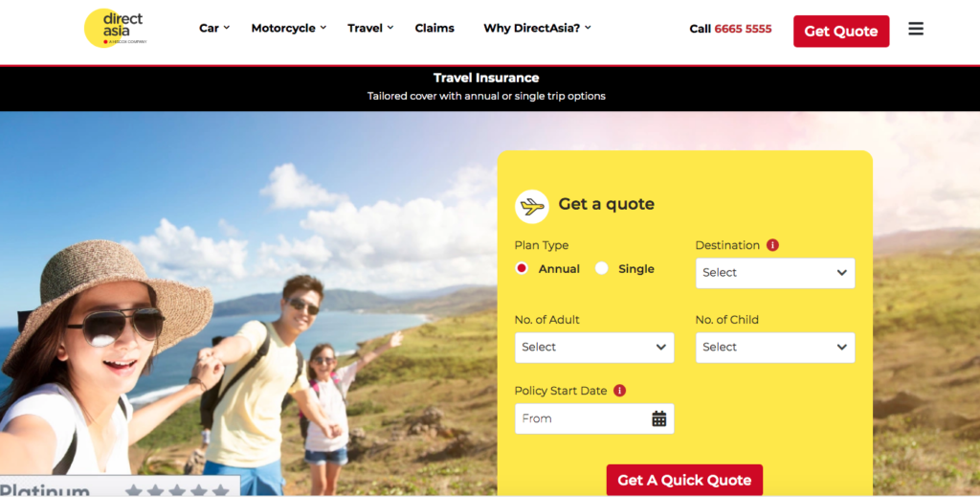Open the No. of Child dropdown
The height and width of the screenshot is (497, 980).
(x=775, y=348)
